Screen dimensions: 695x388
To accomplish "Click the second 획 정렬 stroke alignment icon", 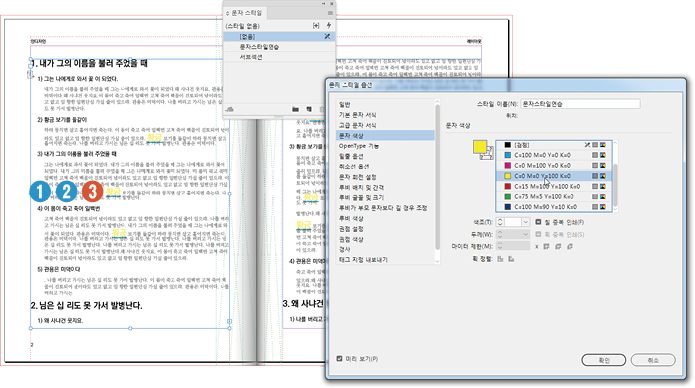I will click(x=511, y=259).
